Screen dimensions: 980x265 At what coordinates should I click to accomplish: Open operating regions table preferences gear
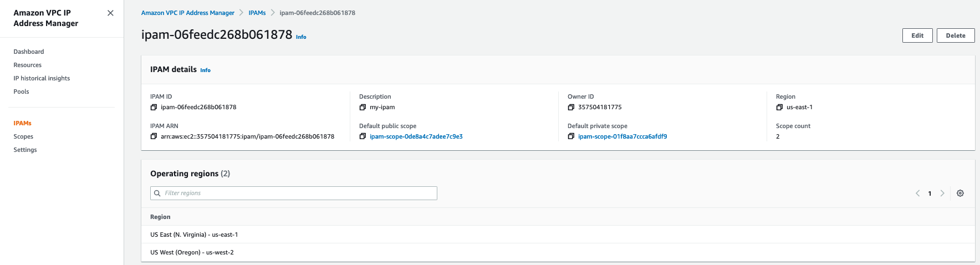point(960,193)
